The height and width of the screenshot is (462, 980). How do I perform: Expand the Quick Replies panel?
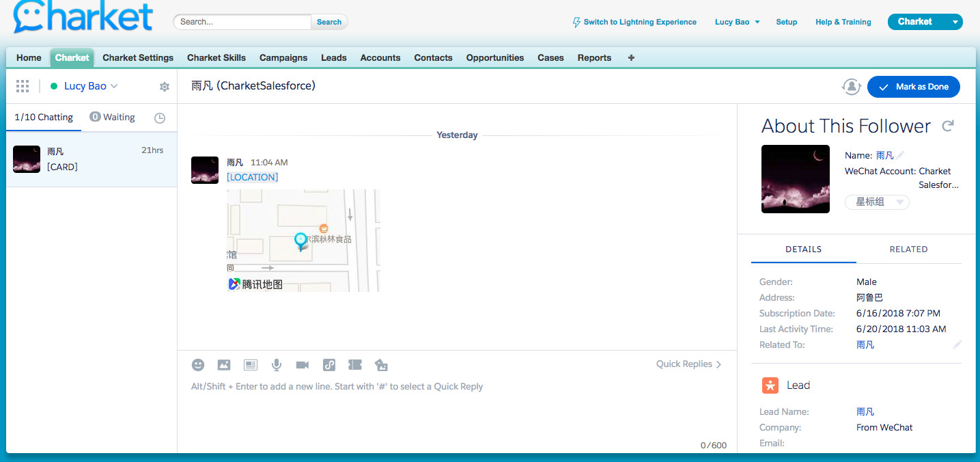[688, 364]
